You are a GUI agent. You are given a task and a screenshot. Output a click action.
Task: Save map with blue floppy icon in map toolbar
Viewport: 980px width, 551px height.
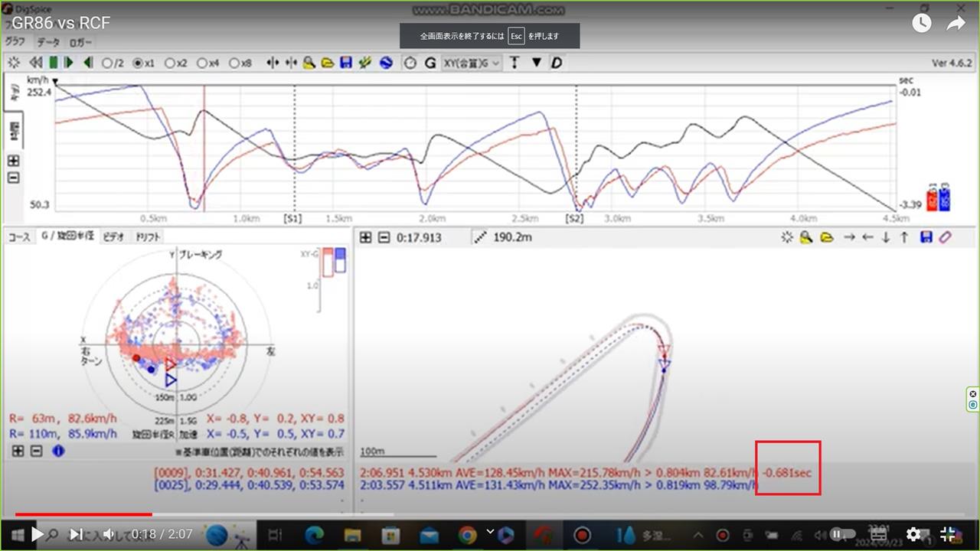tap(926, 237)
